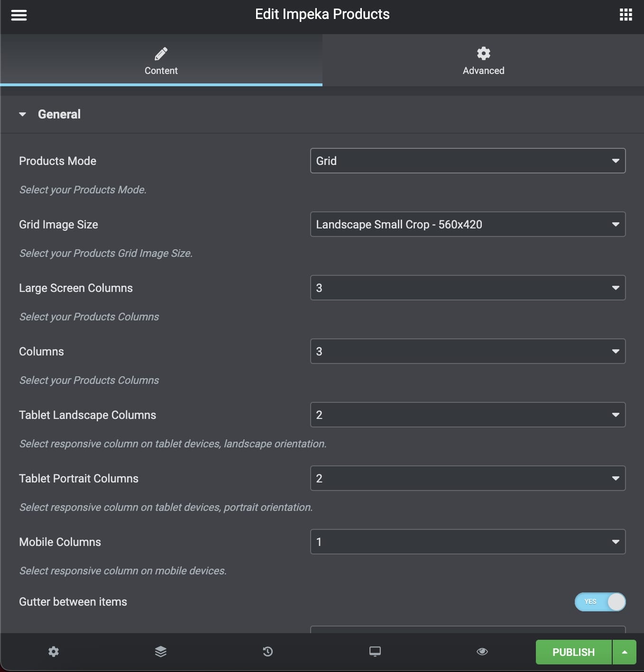Open the Products Mode dropdown

(468, 161)
